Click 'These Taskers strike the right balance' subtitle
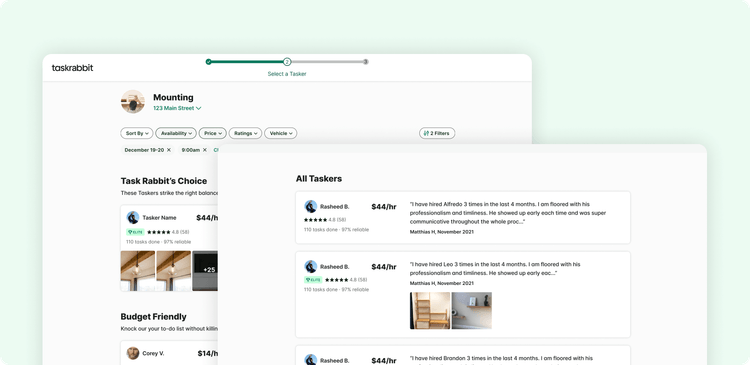The image size is (750, 365). (169, 193)
